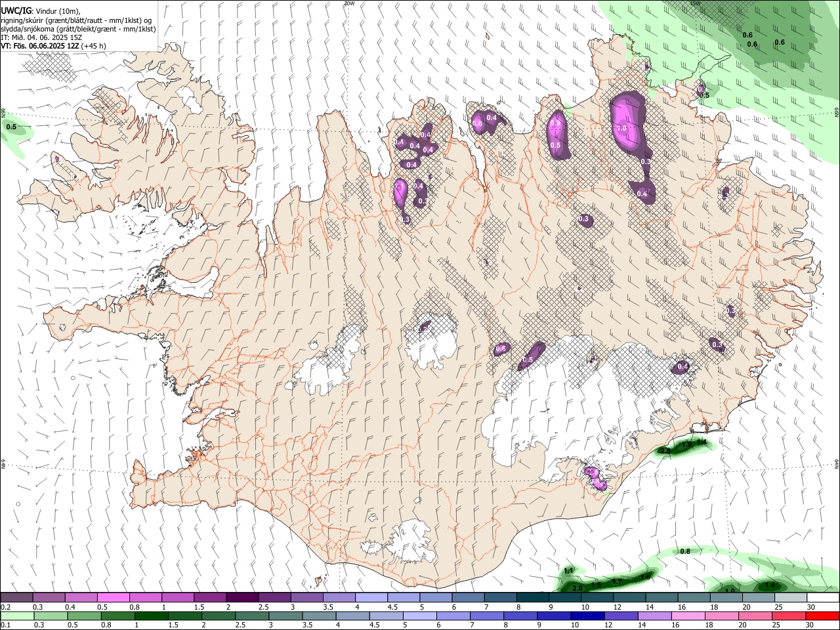Click the IT: Mið. 04. 06. 2025 15Z line
Viewport: 840px width, 630px height.
[41, 37]
